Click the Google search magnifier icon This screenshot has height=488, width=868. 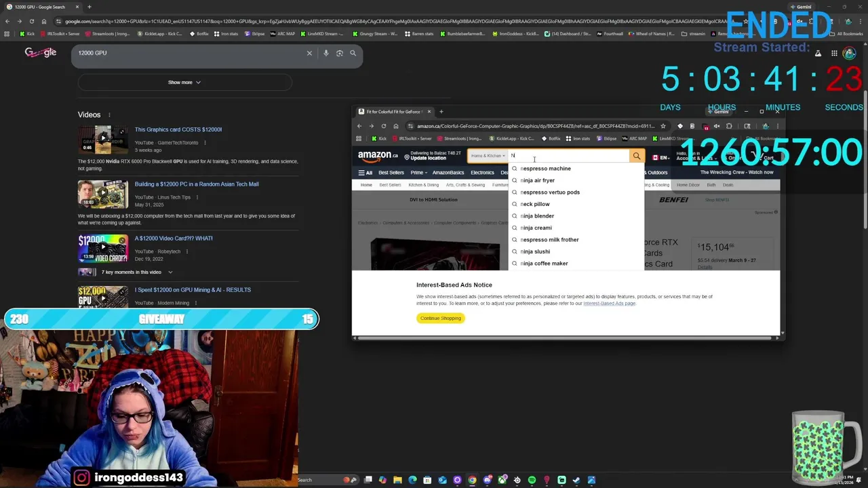(353, 53)
